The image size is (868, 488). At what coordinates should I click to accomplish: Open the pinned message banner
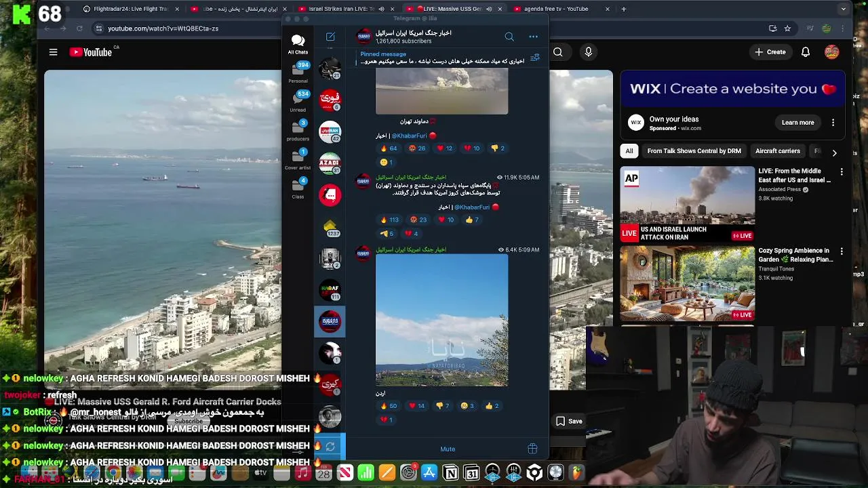(442, 58)
